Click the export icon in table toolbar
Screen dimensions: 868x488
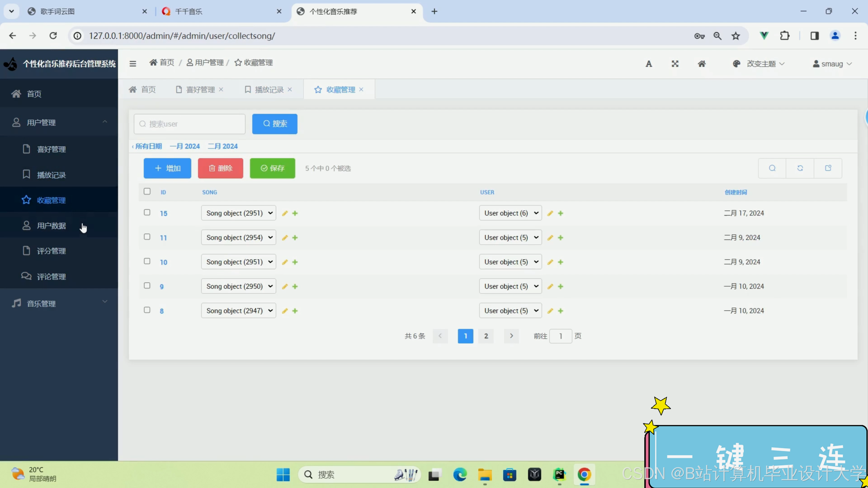(x=828, y=168)
